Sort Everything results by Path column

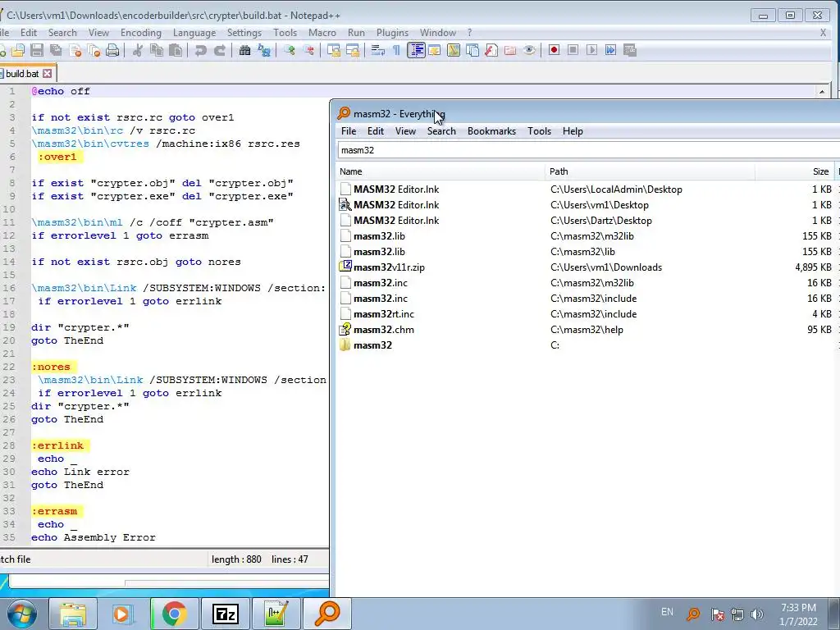click(650, 171)
